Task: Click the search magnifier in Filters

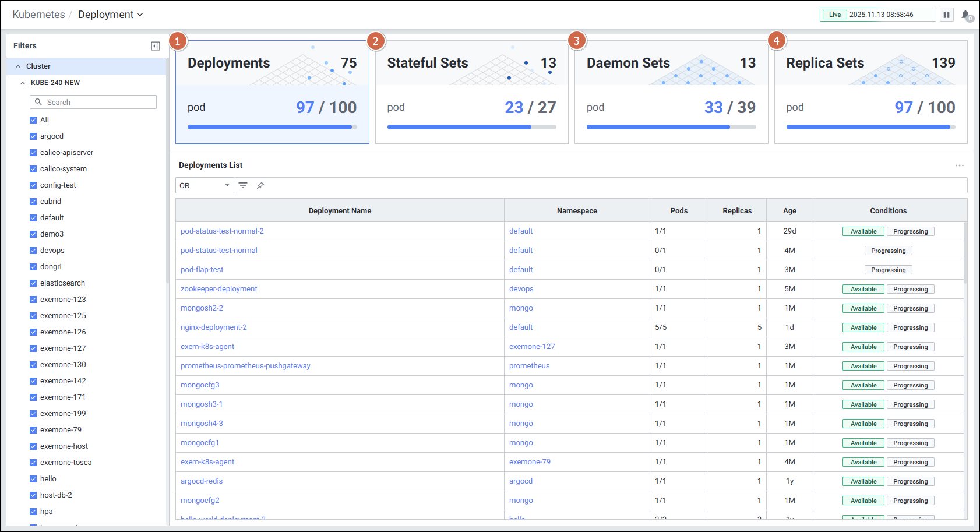Action: pos(38,102)
